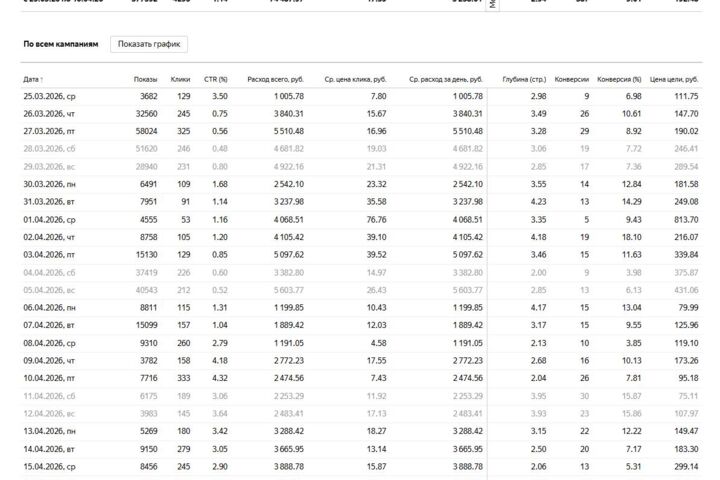This screenshot has height=480, width=720.
Task: Click conversions count "30" for 11.04.2026
Action: pos(585,396)
